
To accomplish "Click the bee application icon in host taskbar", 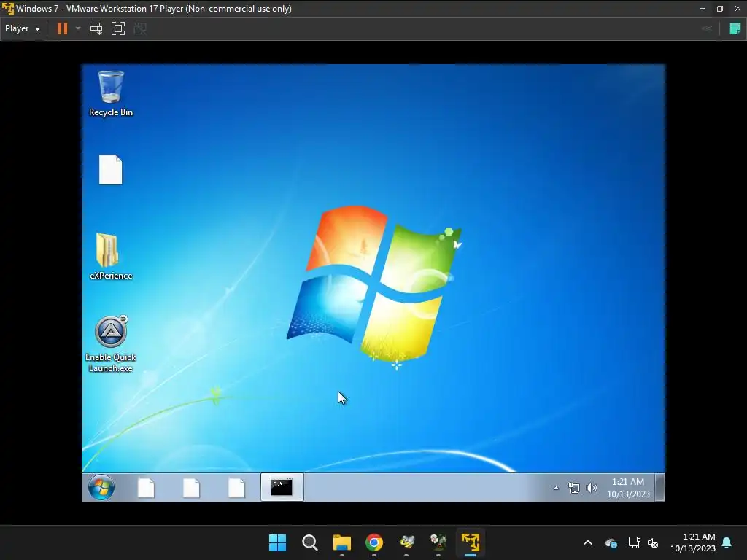I will 406,542.
